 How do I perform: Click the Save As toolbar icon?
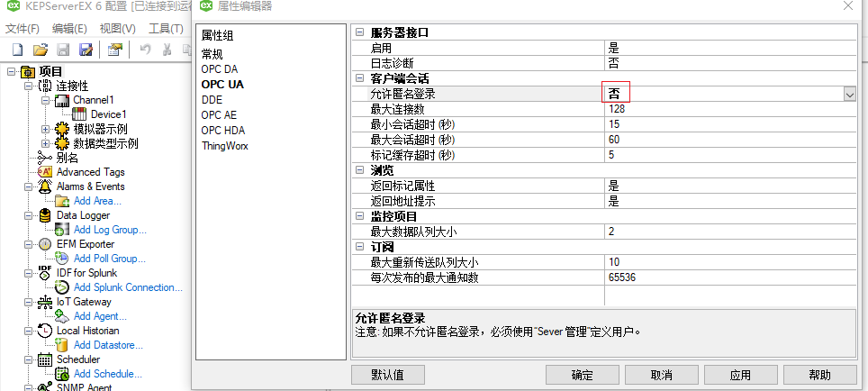(86, 50)
